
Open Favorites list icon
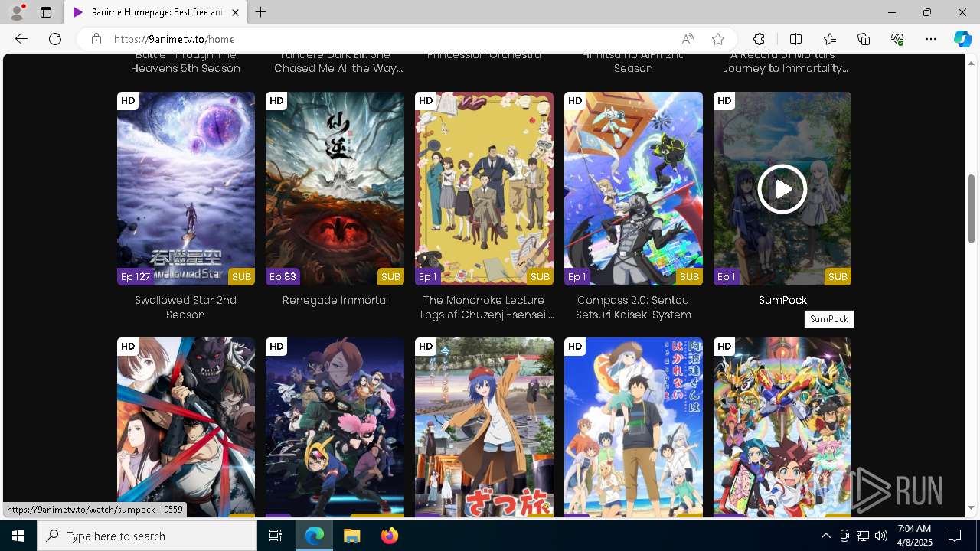coord(830,39)
